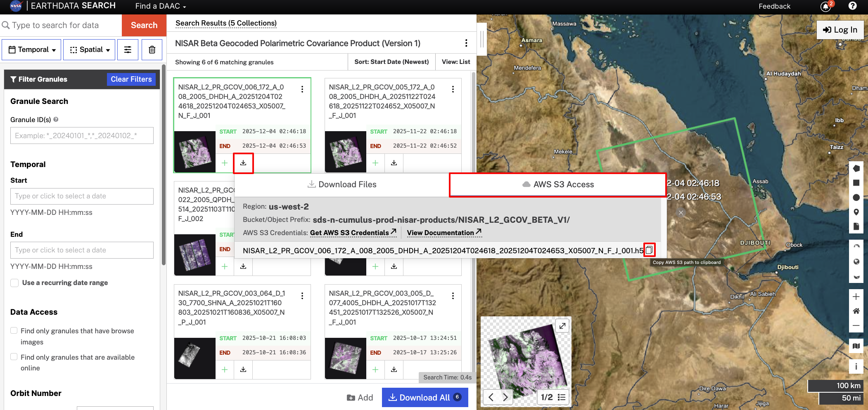This screenshot has width=868, height=410.
Task: Enable 'Use a recurring date range'
Action: pyautogui.click(x=14, y=283)
